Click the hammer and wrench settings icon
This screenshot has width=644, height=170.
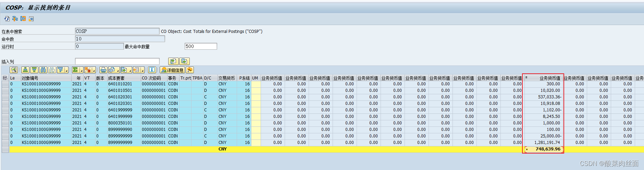(15, 19)
